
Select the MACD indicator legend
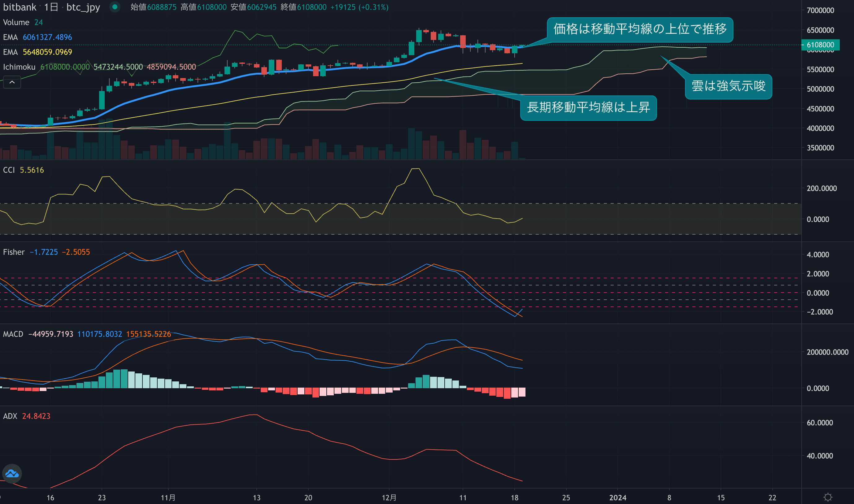[x=13, y=334]
